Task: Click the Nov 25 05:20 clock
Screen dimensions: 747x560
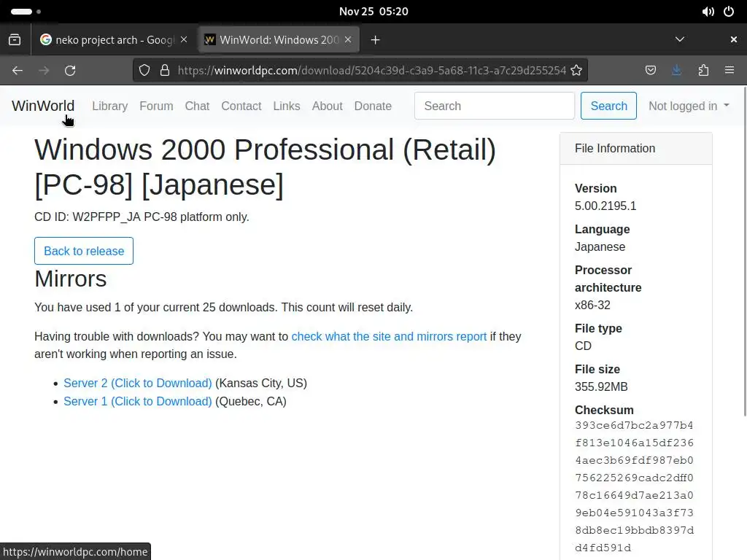Action: click(x=373, y=12)
